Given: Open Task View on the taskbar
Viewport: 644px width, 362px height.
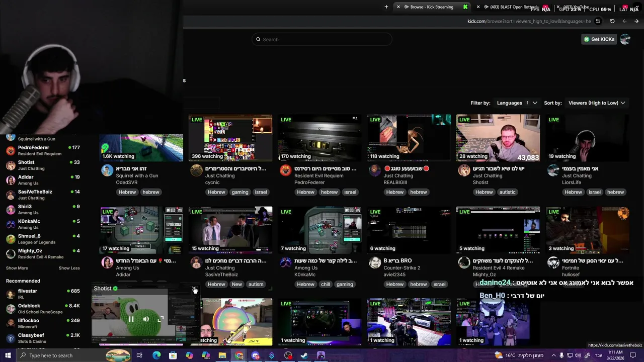Looking at the screenshot, I should pos(139,355).
